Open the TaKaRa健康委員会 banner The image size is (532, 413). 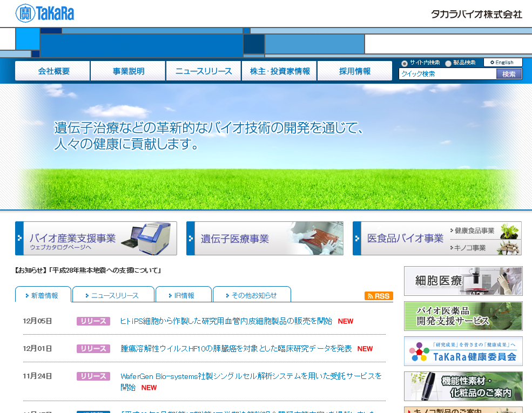pos(463,351)
